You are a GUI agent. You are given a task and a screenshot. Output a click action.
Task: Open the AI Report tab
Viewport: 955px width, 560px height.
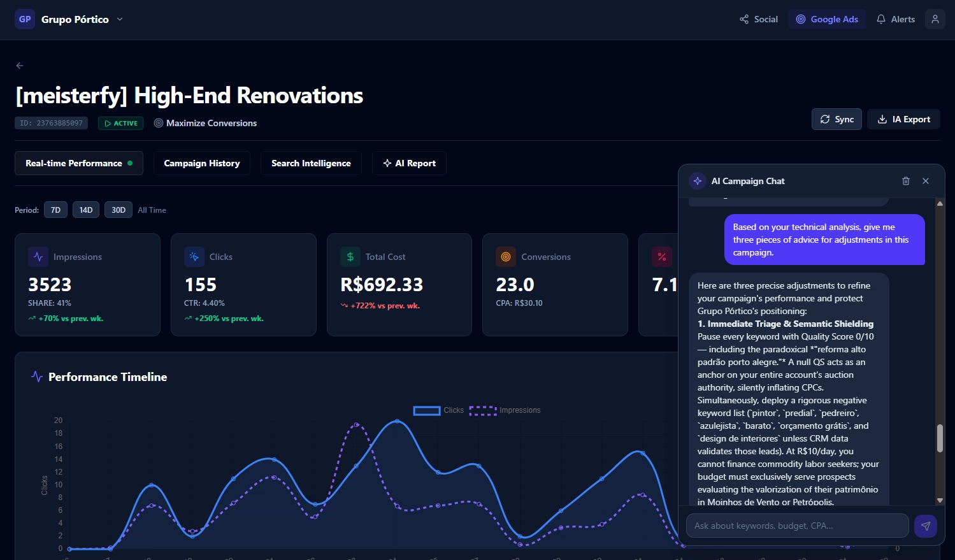tap(410, 163)
